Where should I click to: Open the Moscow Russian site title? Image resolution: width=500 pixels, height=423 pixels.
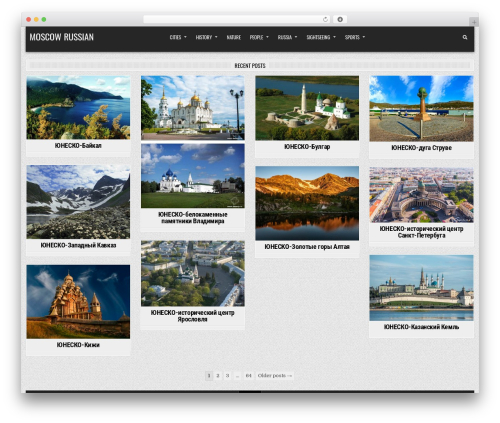coord(62,37)
